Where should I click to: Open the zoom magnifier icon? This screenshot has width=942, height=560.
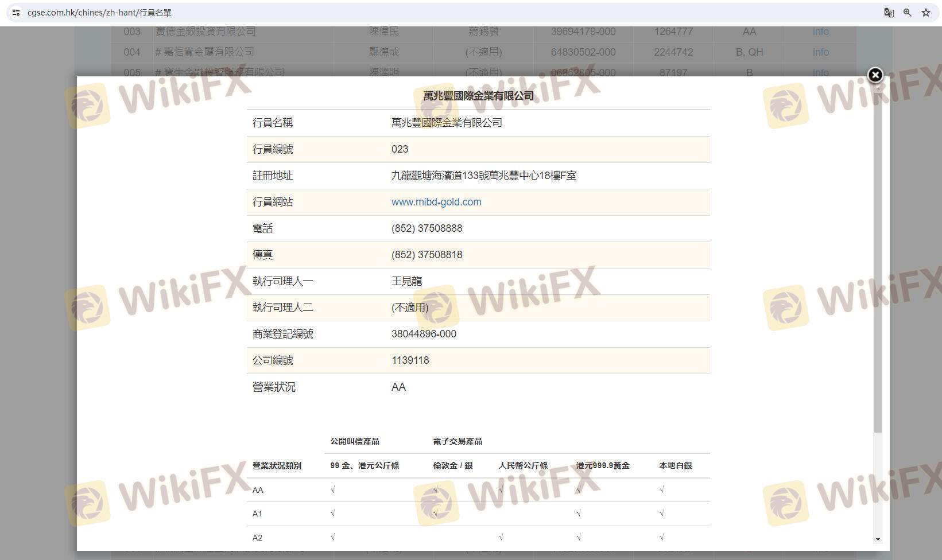coord(908,12)
